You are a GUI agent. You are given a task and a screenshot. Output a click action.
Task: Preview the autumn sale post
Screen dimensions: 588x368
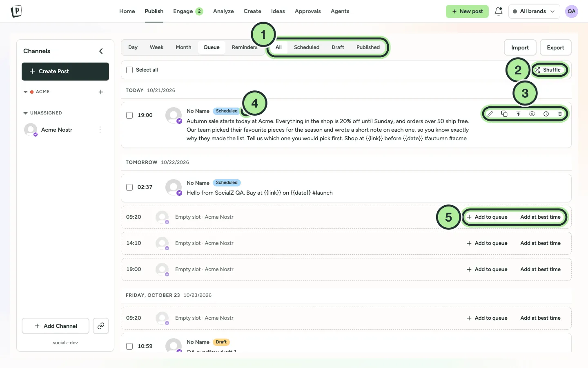point(532,114)
